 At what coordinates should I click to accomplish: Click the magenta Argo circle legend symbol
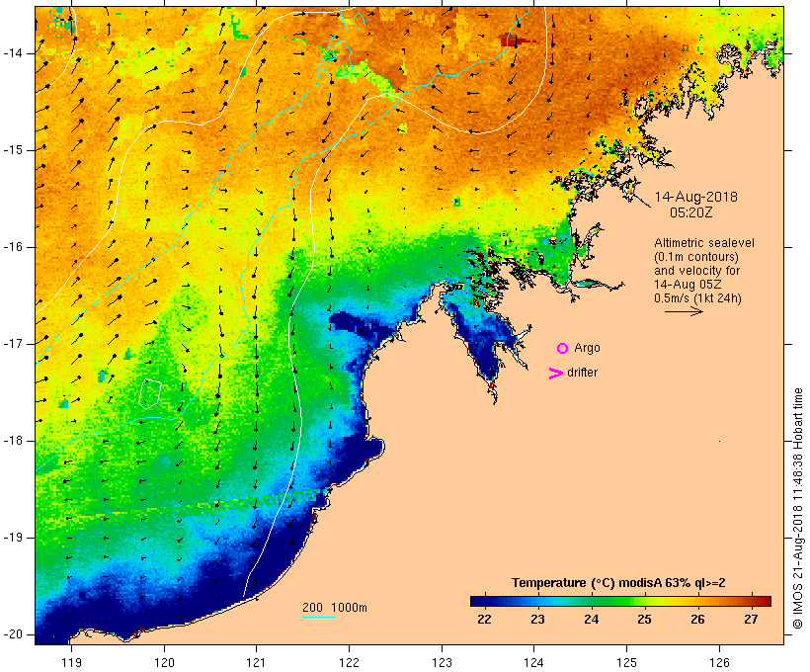tap(563, 349)
